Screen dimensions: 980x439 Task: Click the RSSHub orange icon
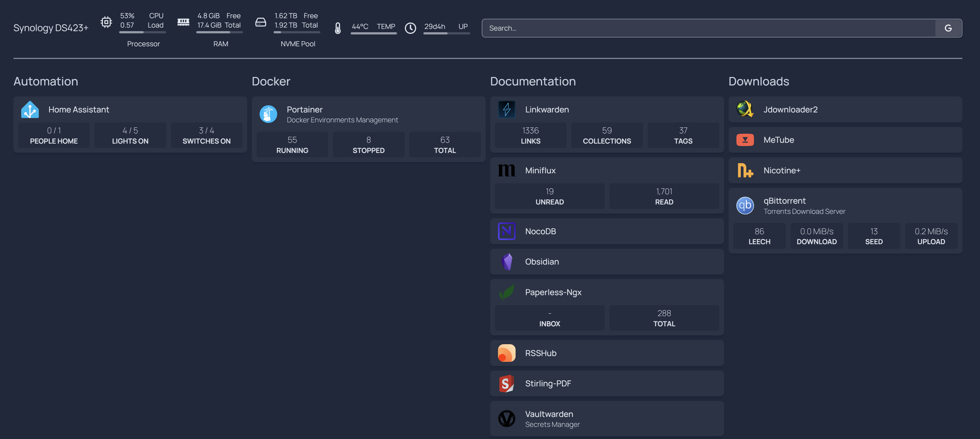click(507, 353)
